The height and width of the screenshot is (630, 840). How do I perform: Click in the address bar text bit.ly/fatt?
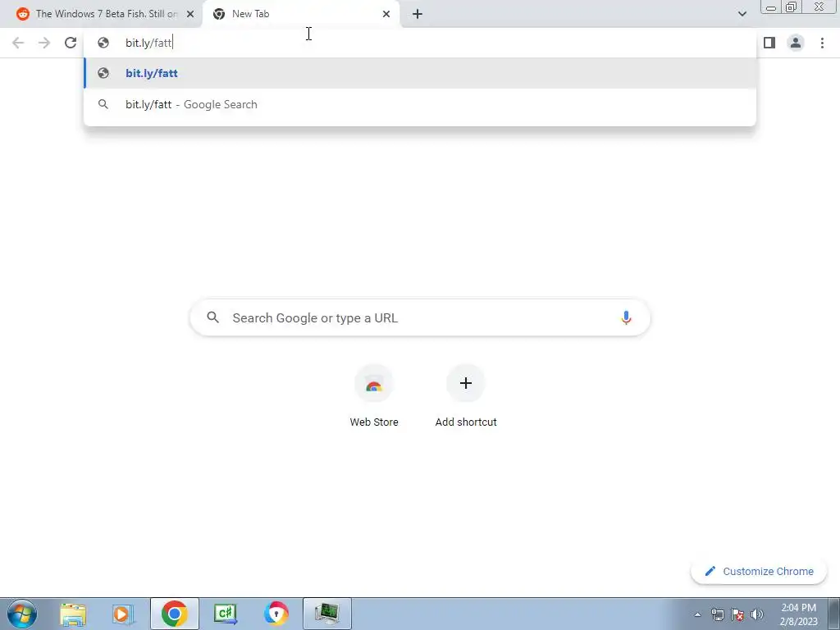148,43
